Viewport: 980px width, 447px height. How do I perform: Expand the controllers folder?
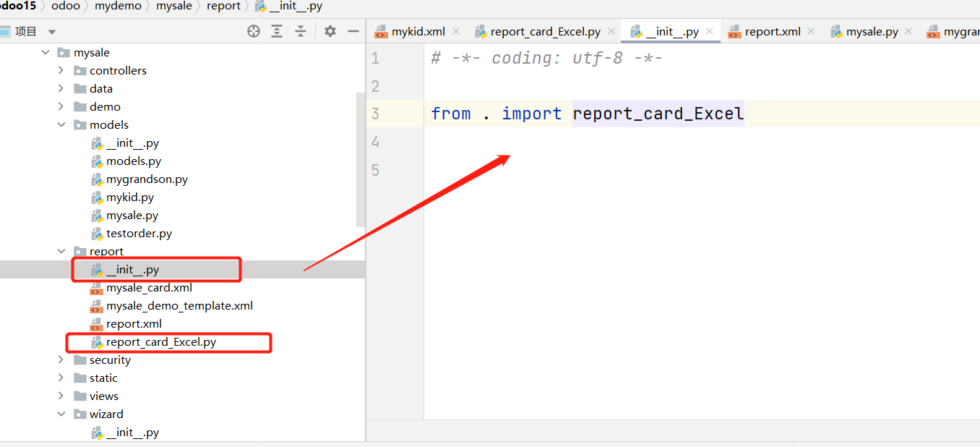point(61,70)
